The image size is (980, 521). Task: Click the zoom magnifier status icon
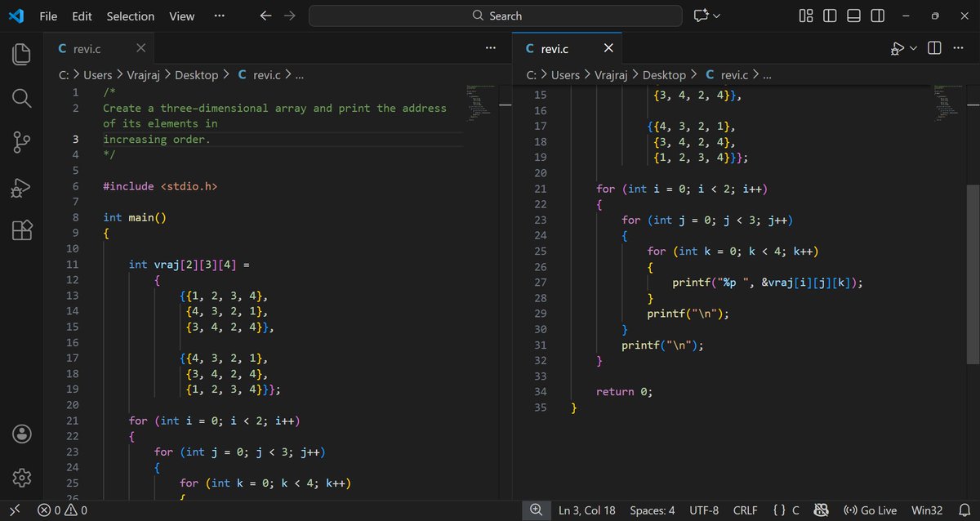point(536,510)
